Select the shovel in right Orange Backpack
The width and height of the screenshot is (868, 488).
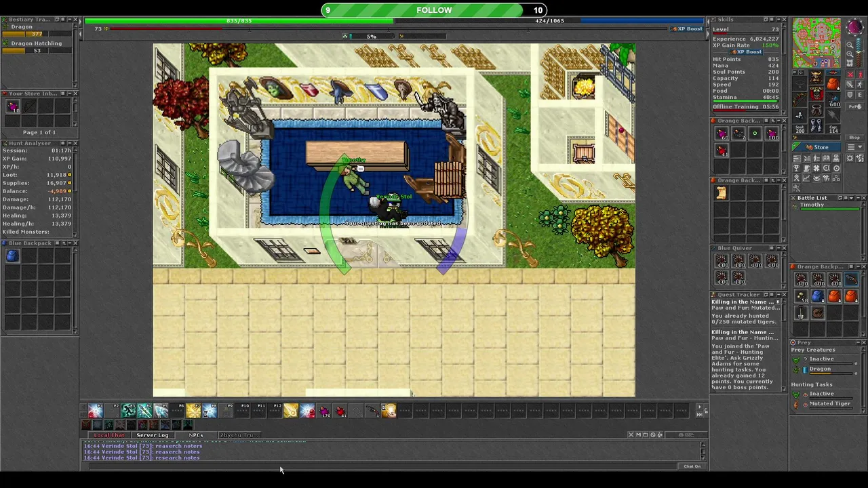(801, 312)
